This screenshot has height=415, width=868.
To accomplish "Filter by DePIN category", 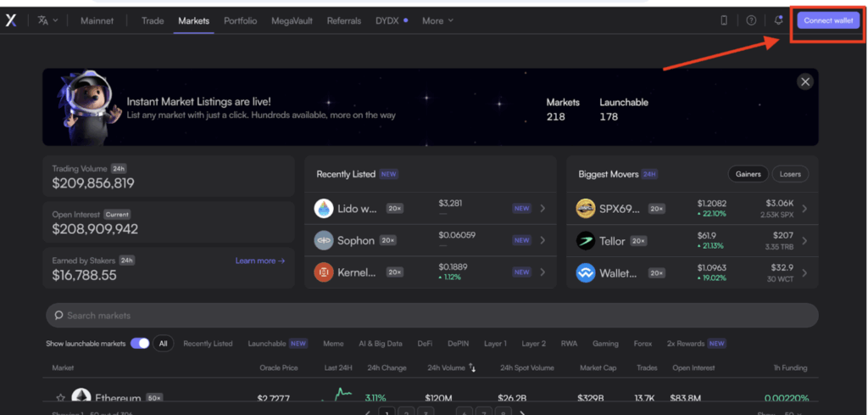I will point(459,344).
